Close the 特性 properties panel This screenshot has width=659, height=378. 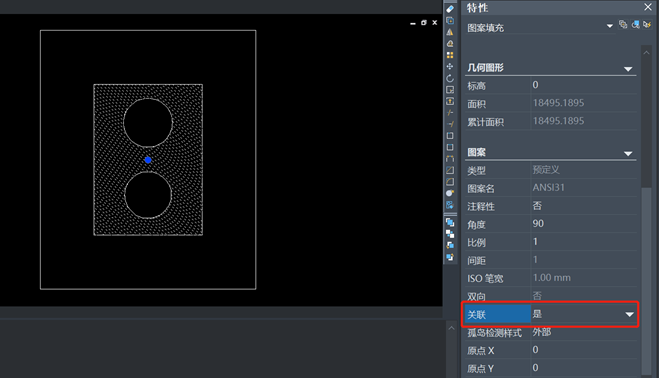pyautogui.click(x=648, y=7)
